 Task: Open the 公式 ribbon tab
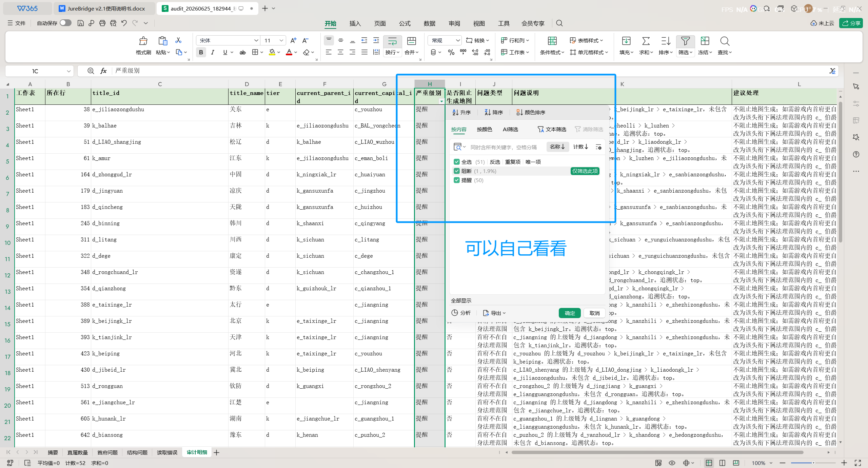click(x=405, y=23)
